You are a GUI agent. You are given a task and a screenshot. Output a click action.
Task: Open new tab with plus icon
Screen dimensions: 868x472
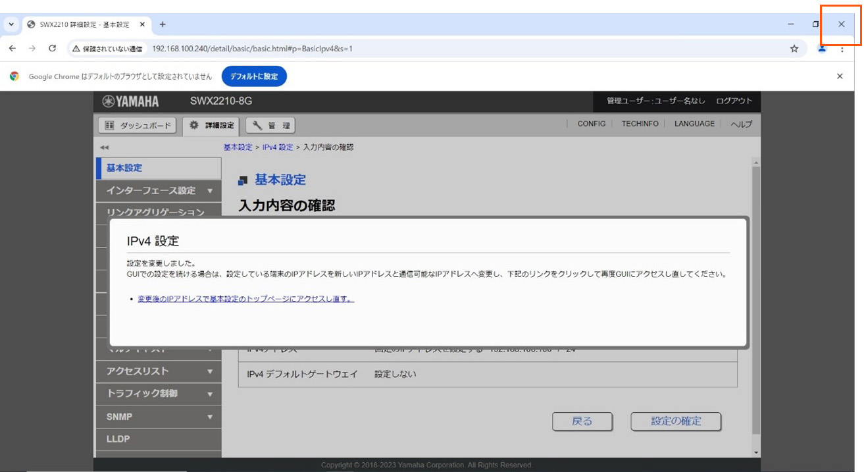click(163, 24)
